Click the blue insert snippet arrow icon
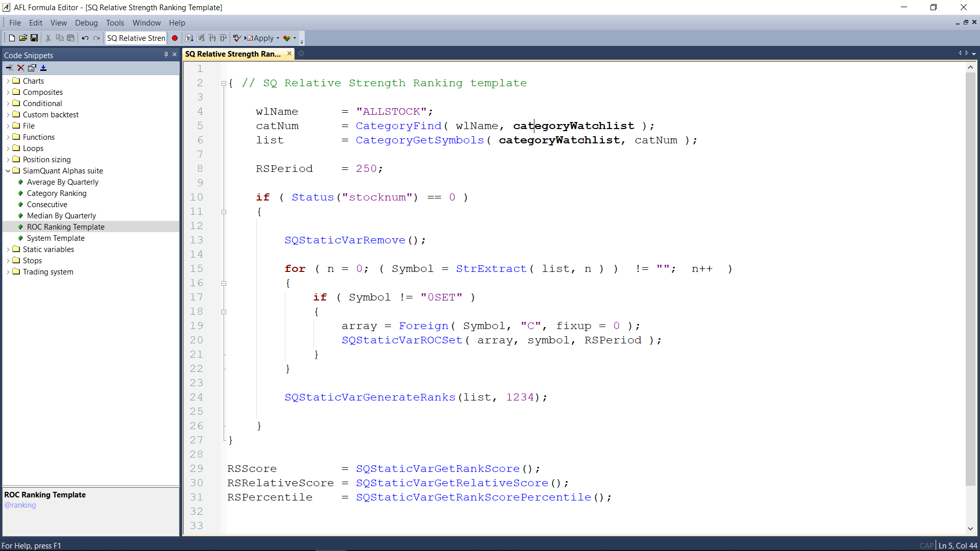This screenshot has width=980, height=551. click(43, 68)
